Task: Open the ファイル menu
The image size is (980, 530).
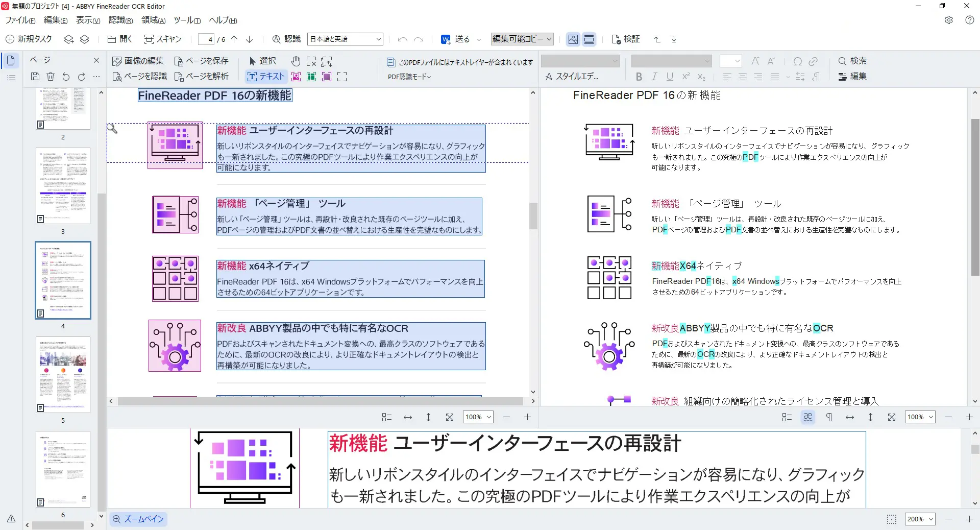Action: click(20, 20)
